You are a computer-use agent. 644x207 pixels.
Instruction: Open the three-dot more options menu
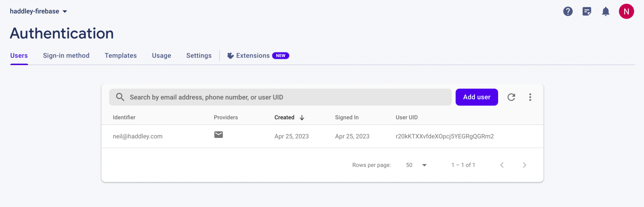pos(530,97)
